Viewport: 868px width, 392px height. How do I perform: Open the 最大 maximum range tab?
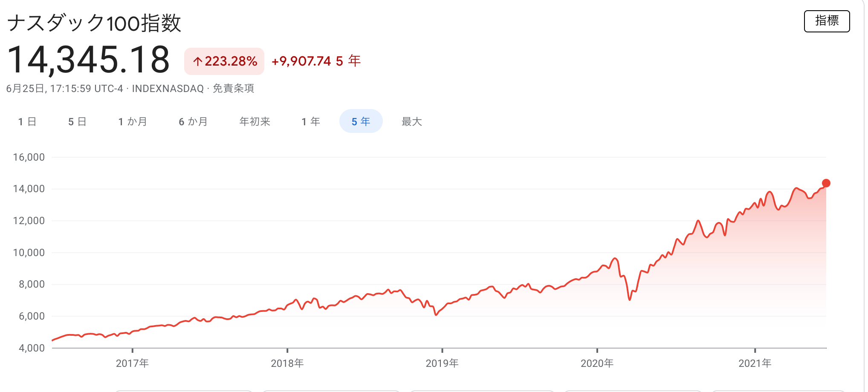[x=411, y=122]
